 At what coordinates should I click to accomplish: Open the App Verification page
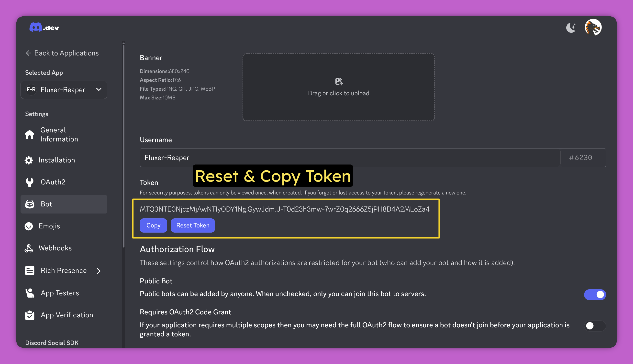(64, 315)
